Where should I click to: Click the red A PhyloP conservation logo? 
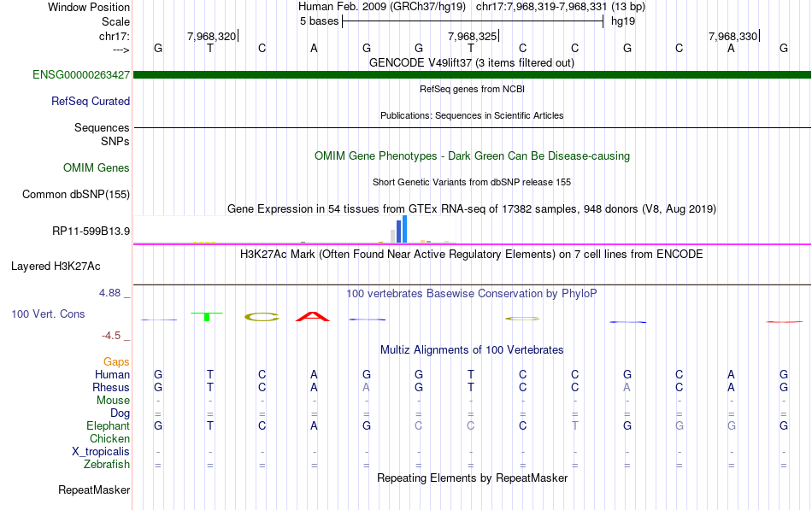pos(313,316)
